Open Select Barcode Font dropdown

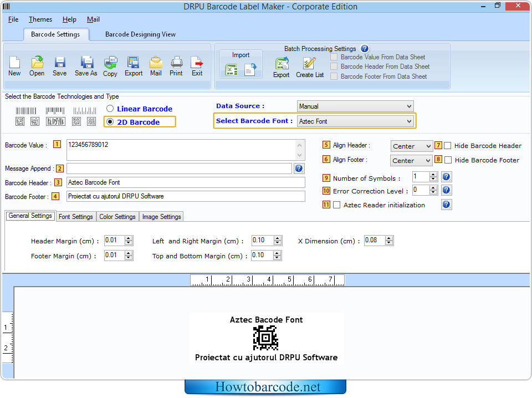(x=355, y=121)
